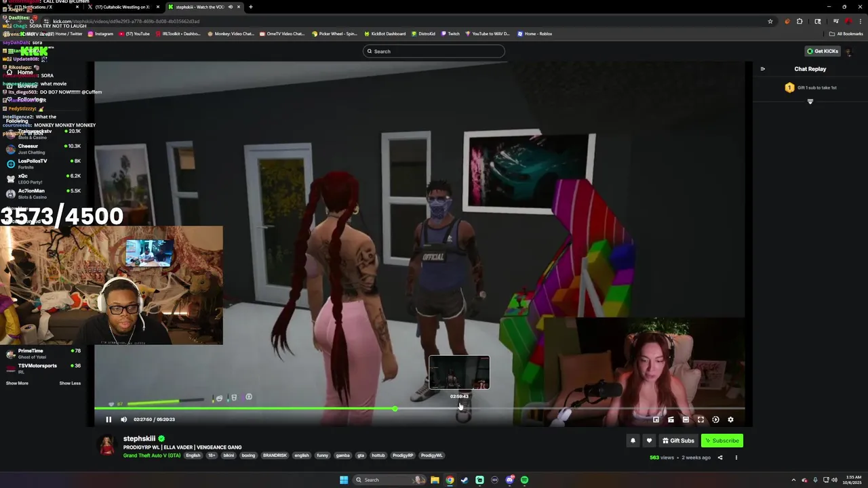Open the Grand Theft Auto V category link
868x488 pixels.
click(152, 455)
